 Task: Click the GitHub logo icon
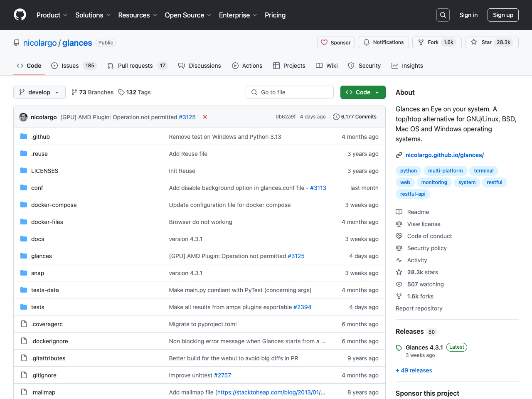click(20, 15)
